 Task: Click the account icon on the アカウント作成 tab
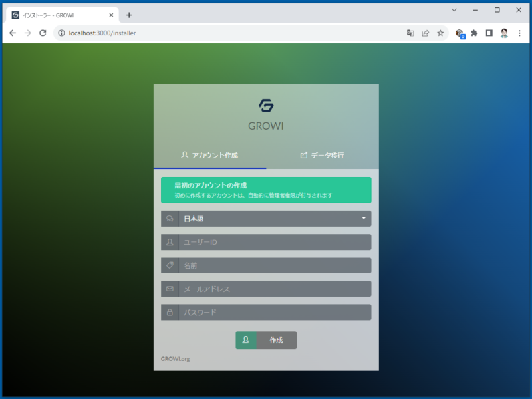tap(184, 154)
